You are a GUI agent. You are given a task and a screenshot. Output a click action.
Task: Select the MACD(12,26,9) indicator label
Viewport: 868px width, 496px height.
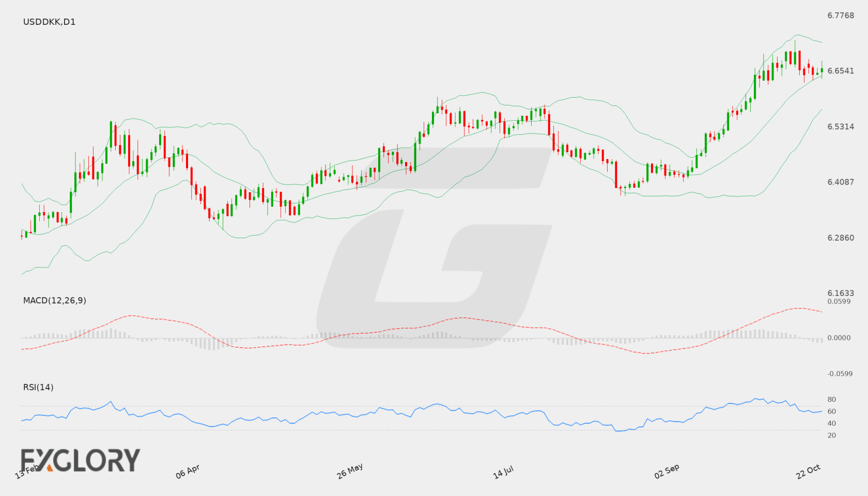click(x=54, y=300)
